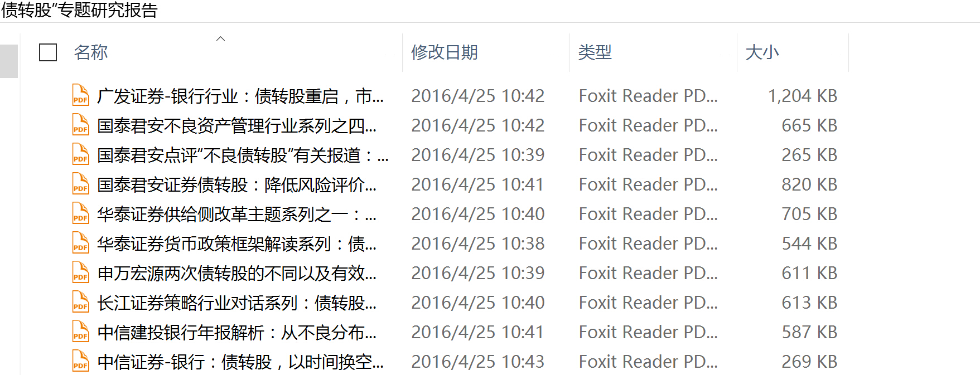Click the size value 265 KB

pos(809,155)
